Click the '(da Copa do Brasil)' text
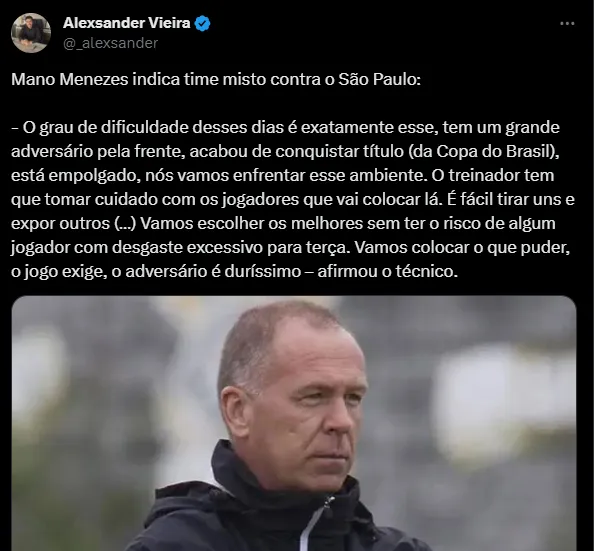Image resolution: width=594 pixels, height=551 pixels. 484,152
